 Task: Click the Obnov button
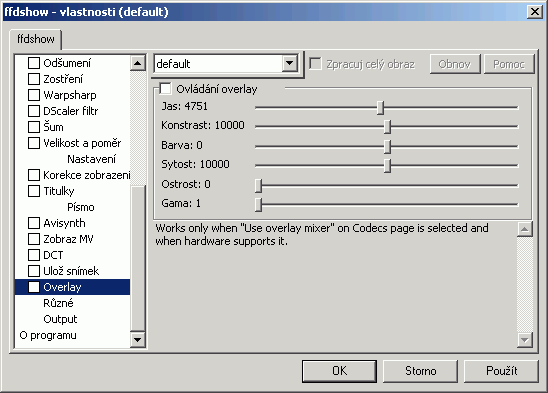(x=455, y=64)
